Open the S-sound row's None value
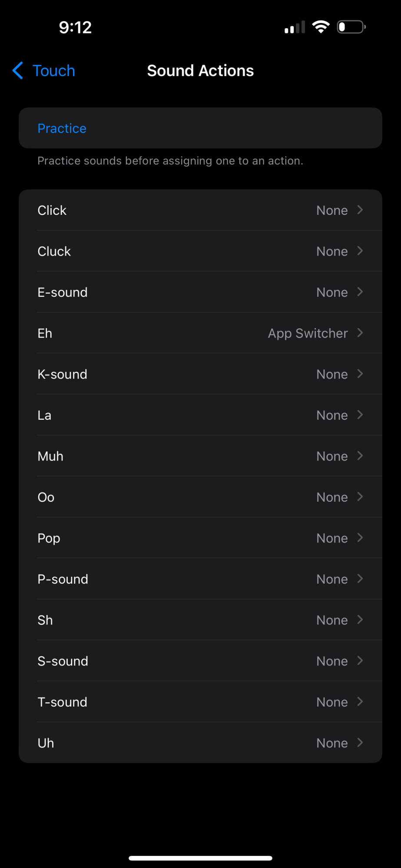Image resolution: width=401 pixels, height=868 pixels. [332, 661]
